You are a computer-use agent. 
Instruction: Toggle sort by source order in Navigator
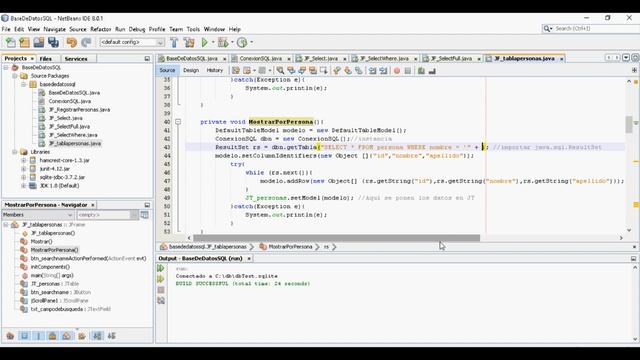pos(111,336)
